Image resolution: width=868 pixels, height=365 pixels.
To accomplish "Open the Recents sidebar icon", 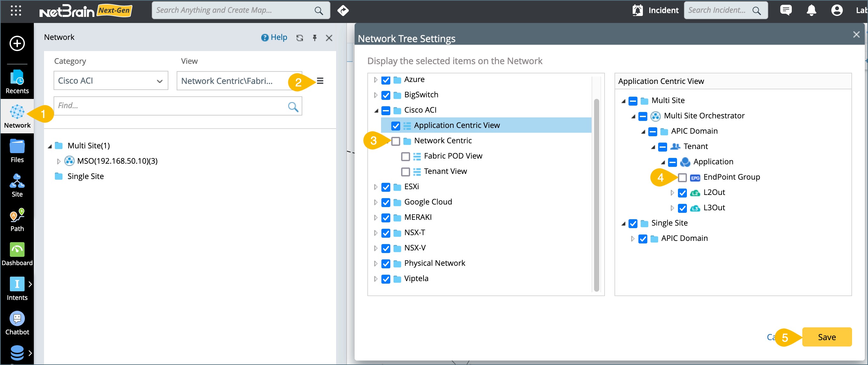I will pos(17,81).
